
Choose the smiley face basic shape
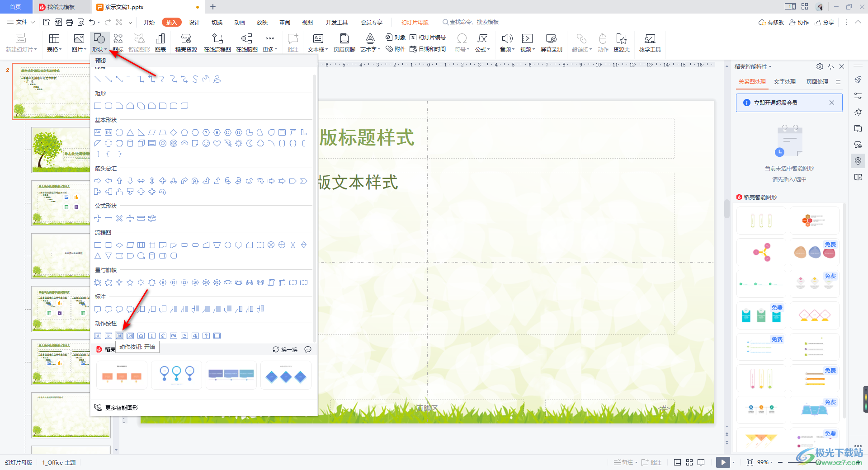[x=206, y=143]
